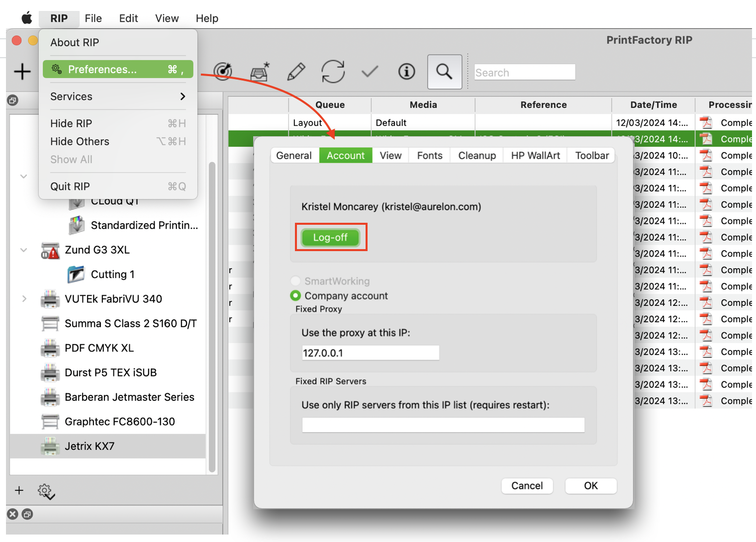This screenshot has width=756, height=542.
Task: Open the Services submenu arrow
Action: click(183, 96)
